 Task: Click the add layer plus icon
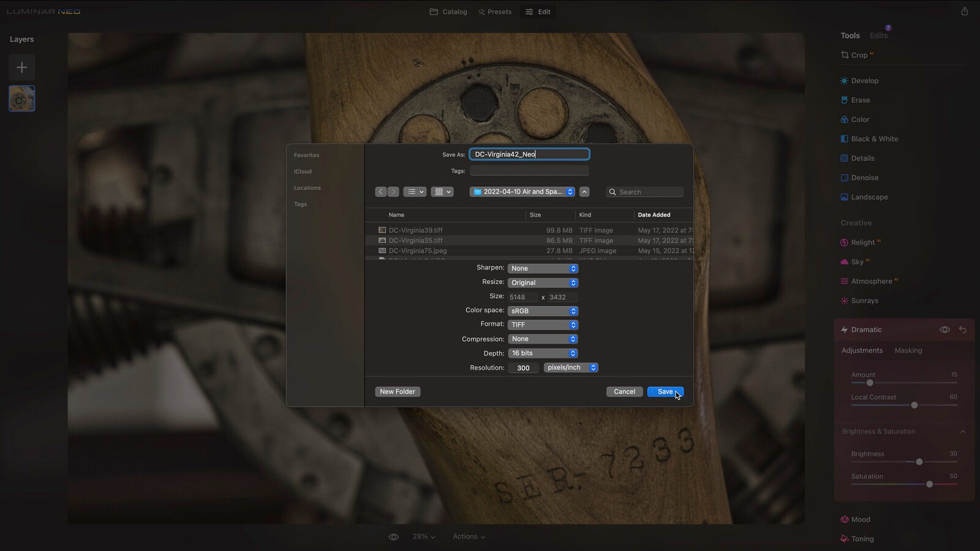(x=21, y=67)
